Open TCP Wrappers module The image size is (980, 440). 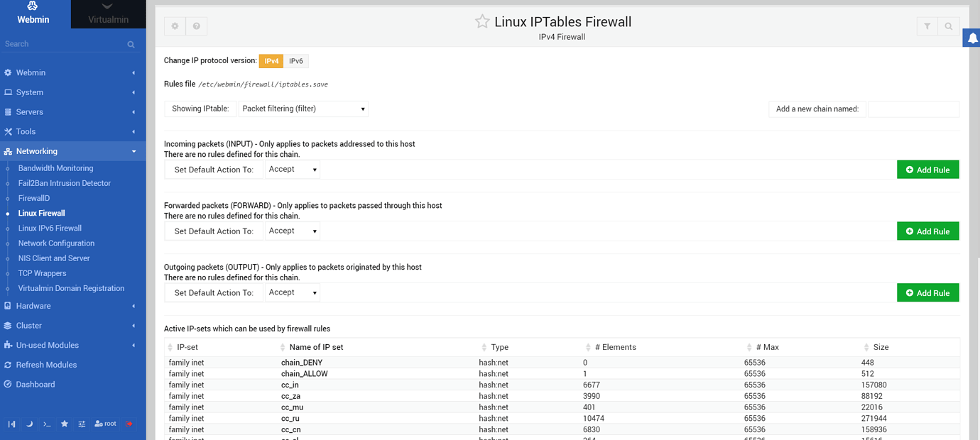coord(42,273)
